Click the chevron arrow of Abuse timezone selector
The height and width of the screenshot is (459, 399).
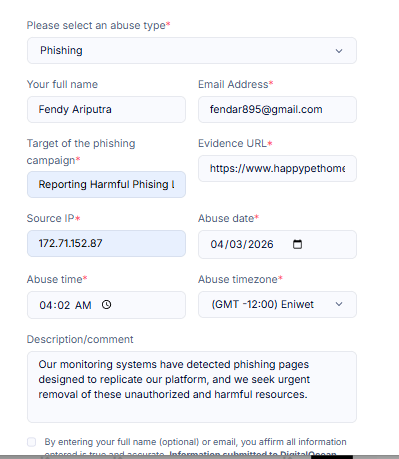pos(339,304)
